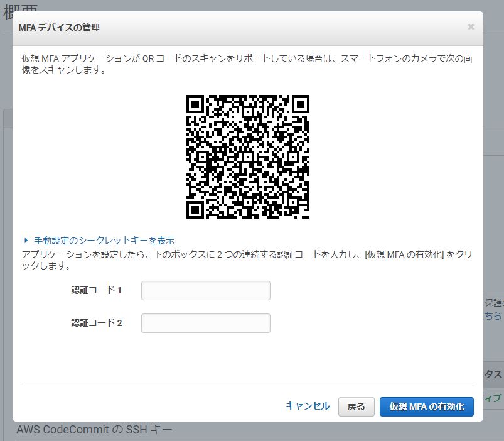Click the 手動設定のシークレットキーを表示 link text
The image size is (504, 441).
104,240
